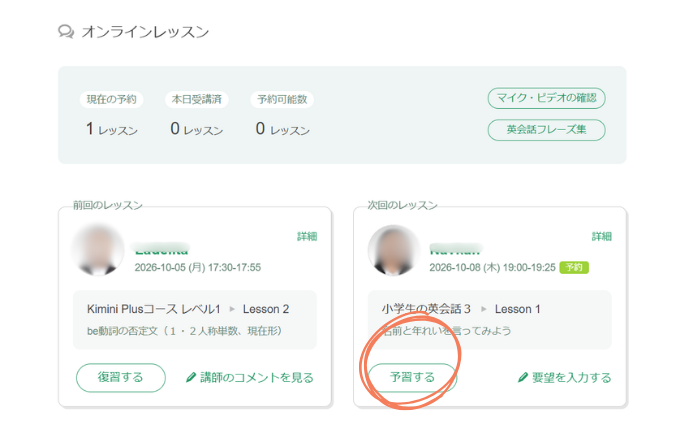Open the 英会話フレーズ集 button
The width and height of the screenshot is (700, 422).
pos(546,130)
